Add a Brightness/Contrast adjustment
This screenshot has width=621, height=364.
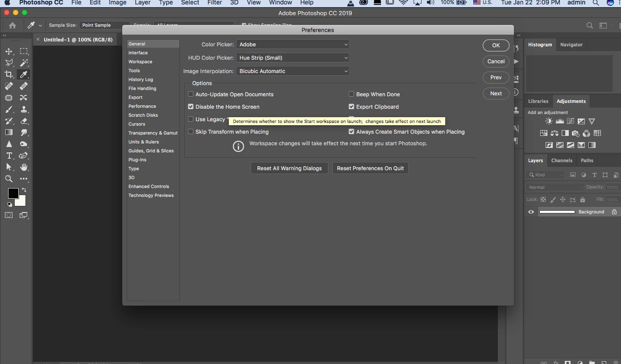[x=549, y=121]
